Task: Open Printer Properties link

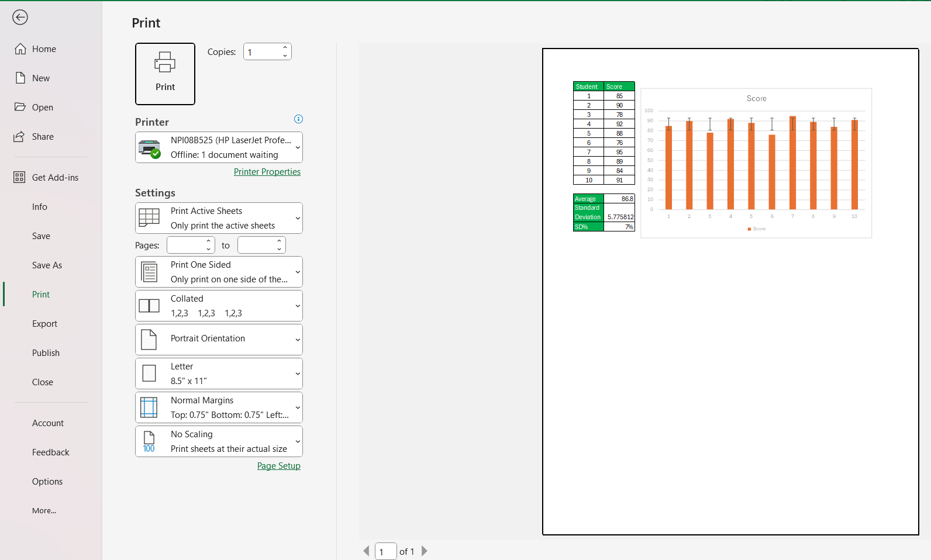Action: point(267,172)
